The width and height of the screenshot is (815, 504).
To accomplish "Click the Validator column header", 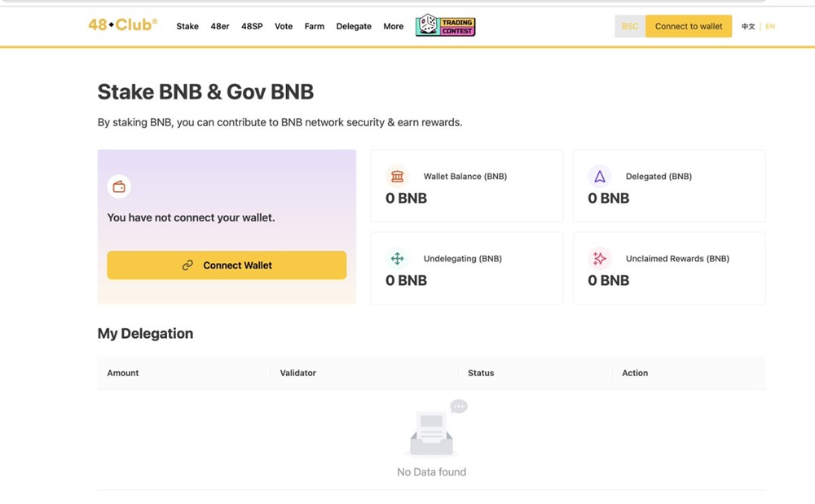I will coord(298,373).
